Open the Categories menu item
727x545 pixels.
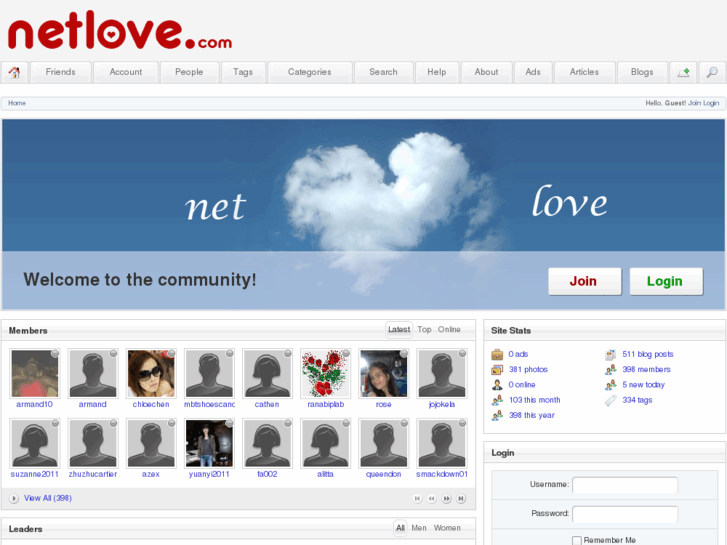point(310,72)
